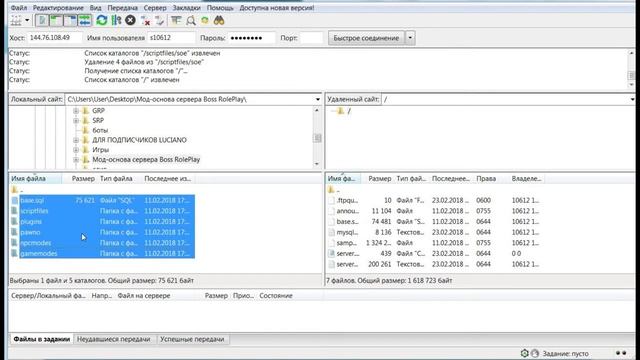Open the Удаленный сайт path dropdown
This screenshot has height=360, width=640.
click(632, 99)
